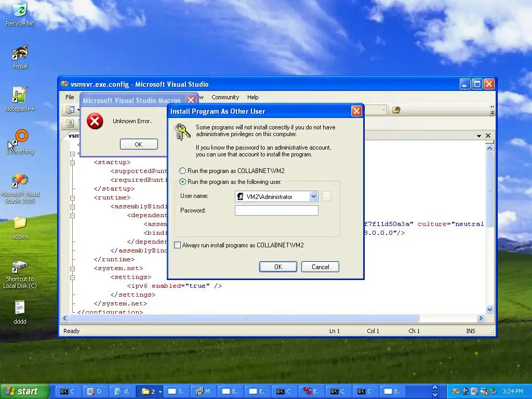
Task: Click the 3:24 PM system tray clock
Action: pyautogui.click(x=513, y=391)
